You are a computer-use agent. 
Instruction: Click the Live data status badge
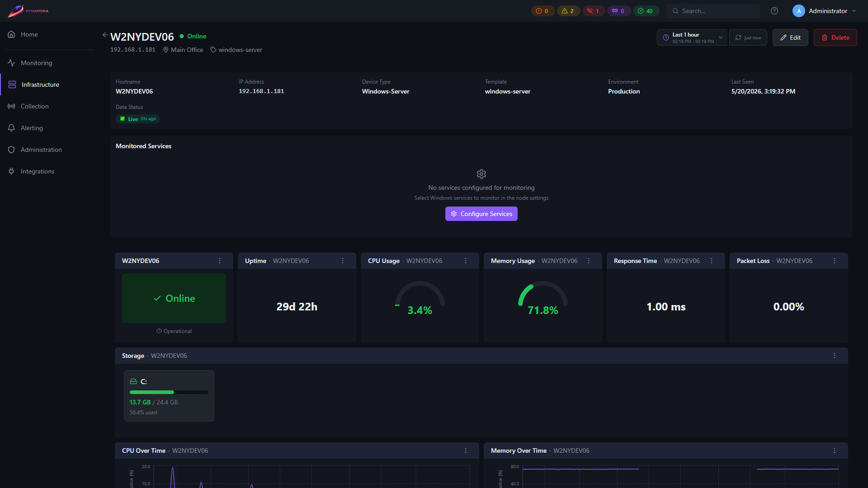(x=137, y=119)
